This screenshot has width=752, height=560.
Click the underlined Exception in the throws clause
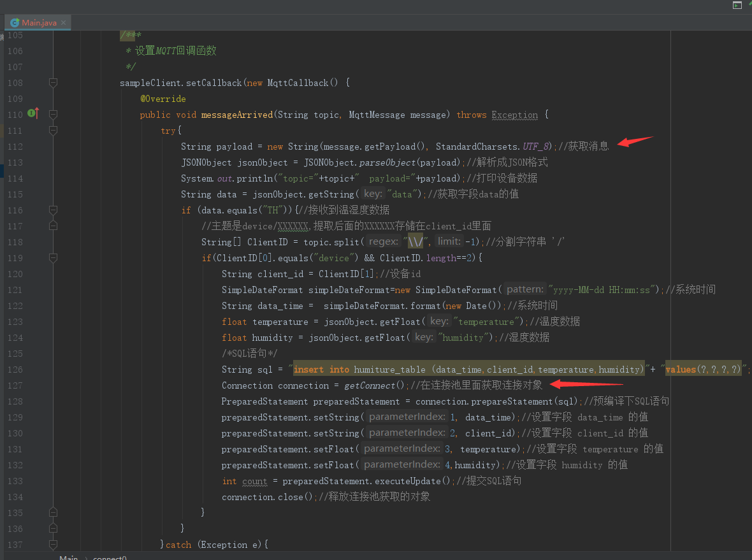pyautogui.click(x=514, y=115)
